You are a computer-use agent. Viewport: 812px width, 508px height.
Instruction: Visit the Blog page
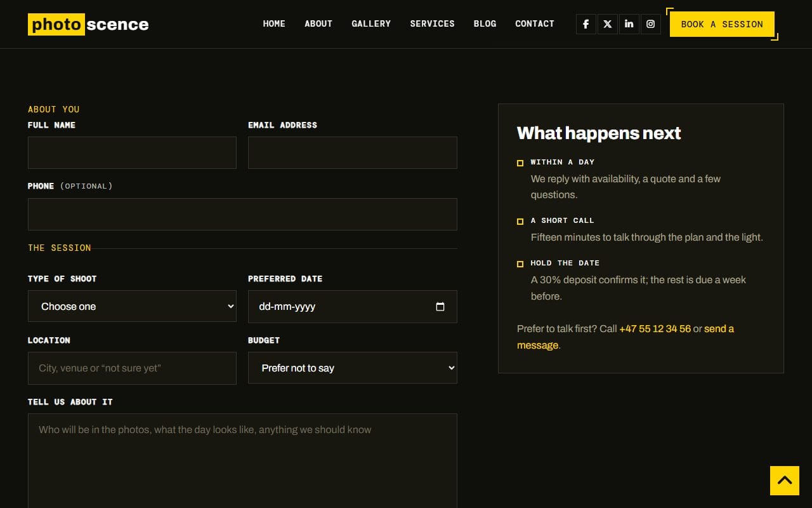(485, 23)
